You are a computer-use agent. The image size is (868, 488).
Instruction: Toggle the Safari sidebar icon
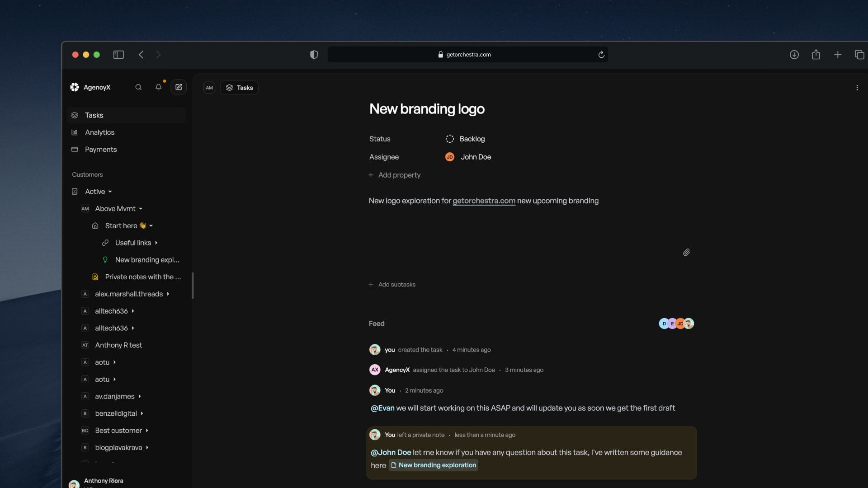coord(118,55)
